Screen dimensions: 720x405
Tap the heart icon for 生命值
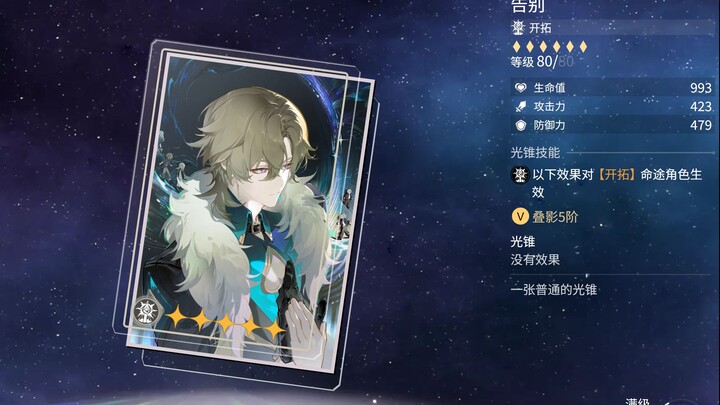click(520, 87)
